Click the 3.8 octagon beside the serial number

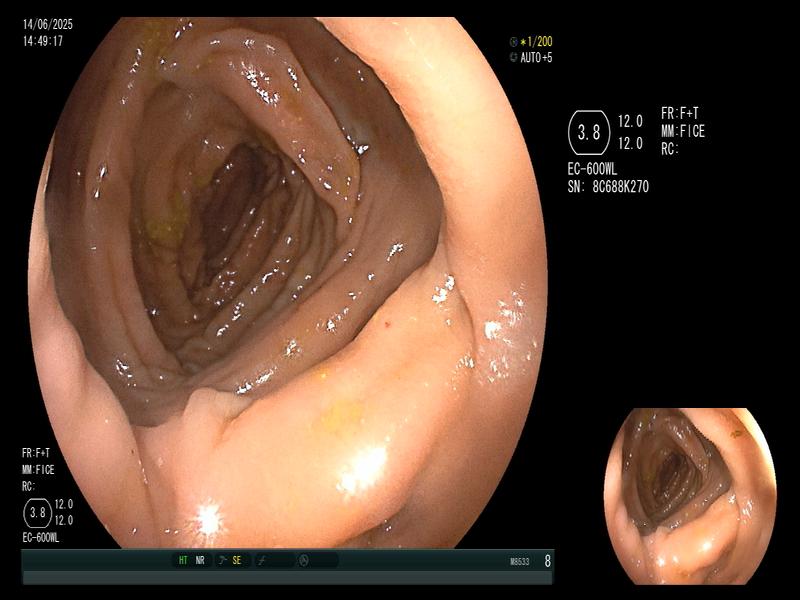pos(589,133)
